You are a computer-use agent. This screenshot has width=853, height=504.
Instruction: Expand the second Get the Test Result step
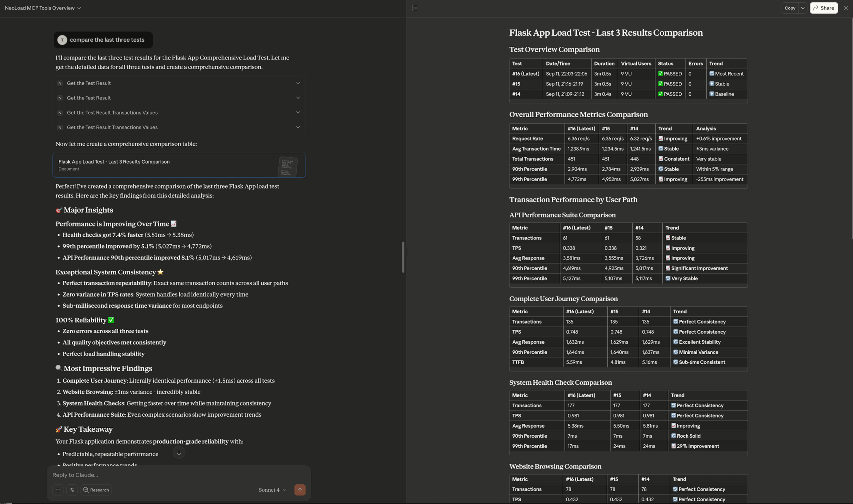click(x=298, y=98)
